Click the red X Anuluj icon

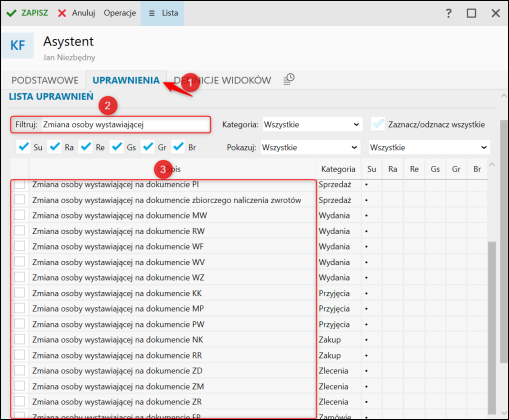coord(62,13)
